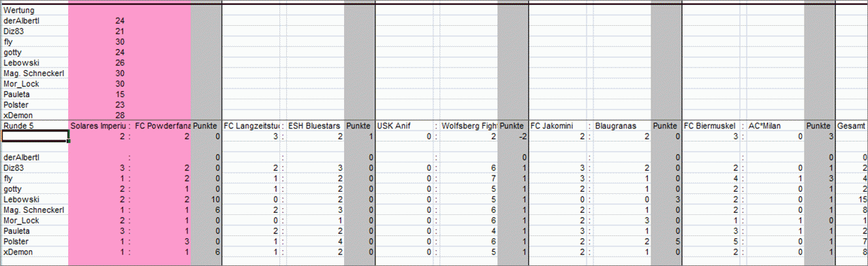Select the FC Powderfanatics header cell
Image resolution: width=868 pixels, height=266 pixels.
162,126
